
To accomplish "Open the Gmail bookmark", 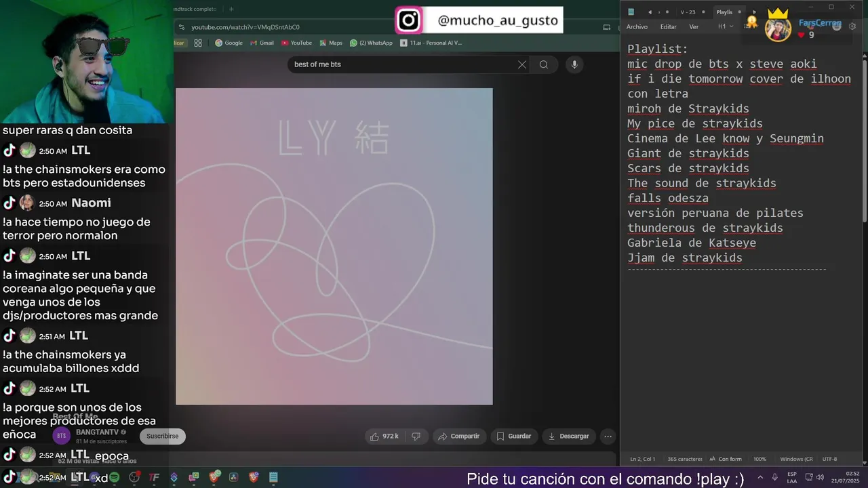I will (x=262, y=43).
